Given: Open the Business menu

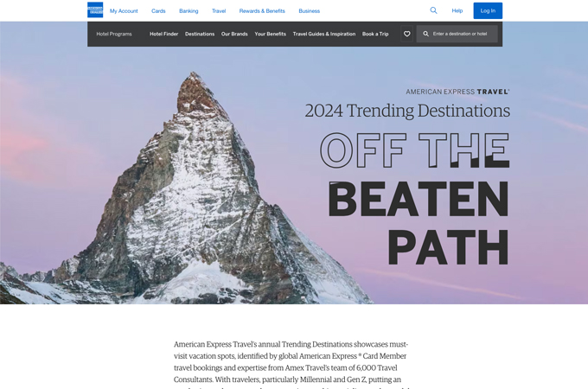Looking at the screenshot, I should 310,11.
